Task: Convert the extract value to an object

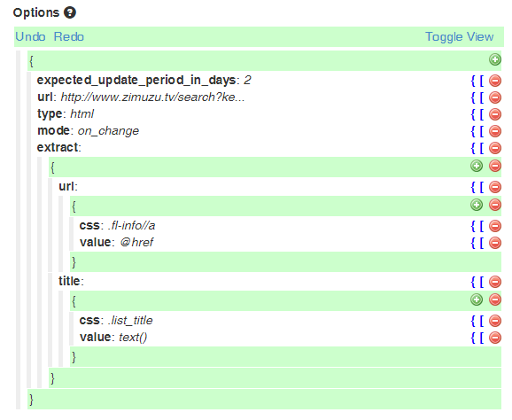Action: [473, 148]
